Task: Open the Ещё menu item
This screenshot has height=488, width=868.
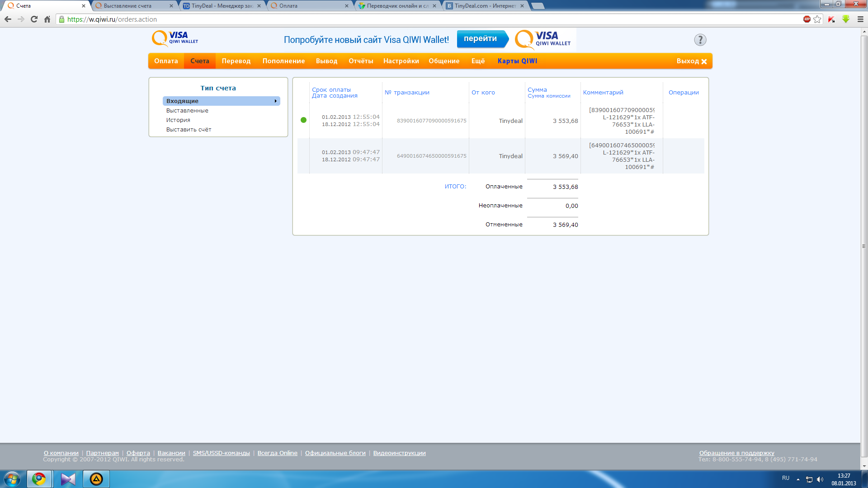Action: (x=478, y=61)
